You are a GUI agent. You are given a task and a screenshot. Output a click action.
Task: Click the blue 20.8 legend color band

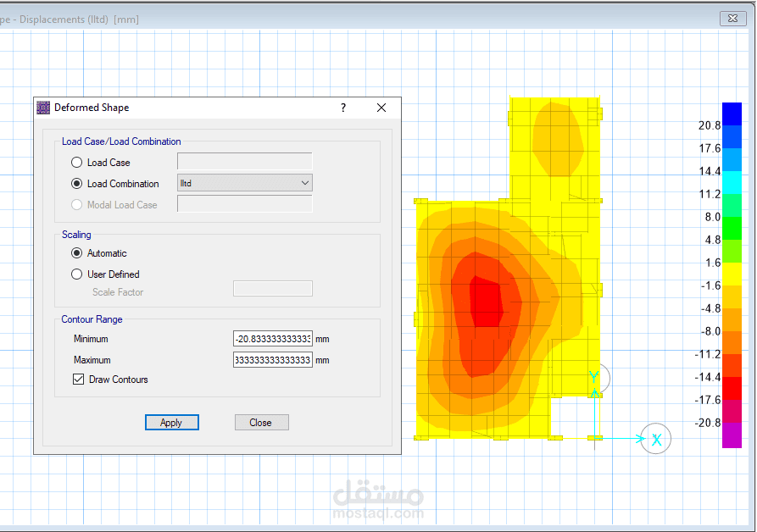pos(732,114)
